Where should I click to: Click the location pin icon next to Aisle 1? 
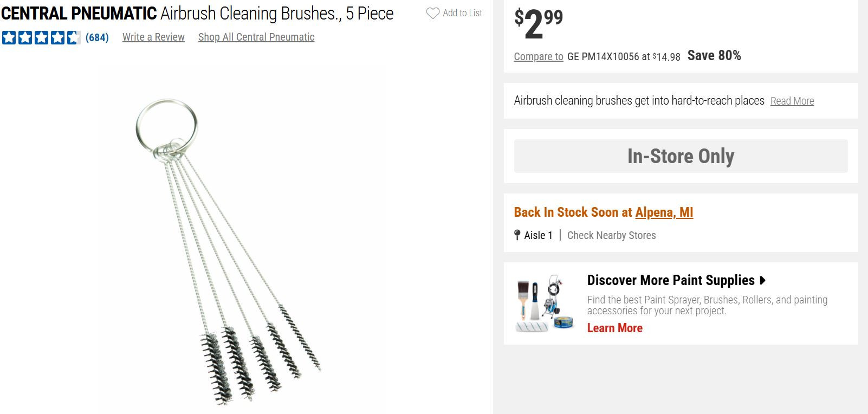point(517,235)
